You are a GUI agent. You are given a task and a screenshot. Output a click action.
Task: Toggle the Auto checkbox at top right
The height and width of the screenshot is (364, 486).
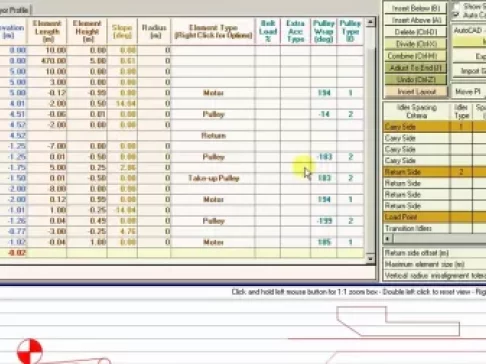pos(456,15)
